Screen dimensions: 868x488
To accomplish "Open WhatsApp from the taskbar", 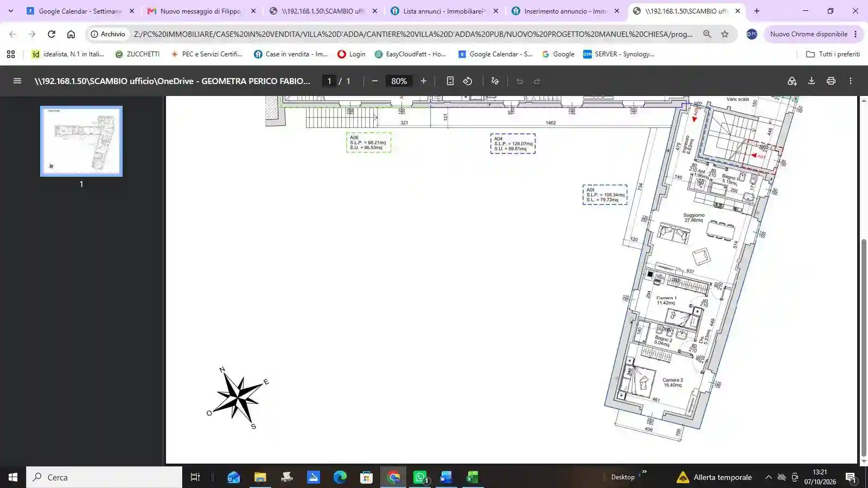I will point(420,477).
